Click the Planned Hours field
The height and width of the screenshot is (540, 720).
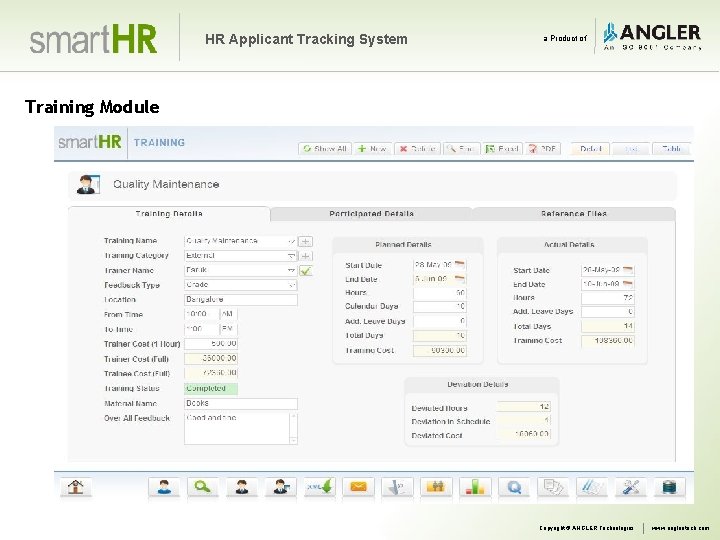(x=439, y=292)
